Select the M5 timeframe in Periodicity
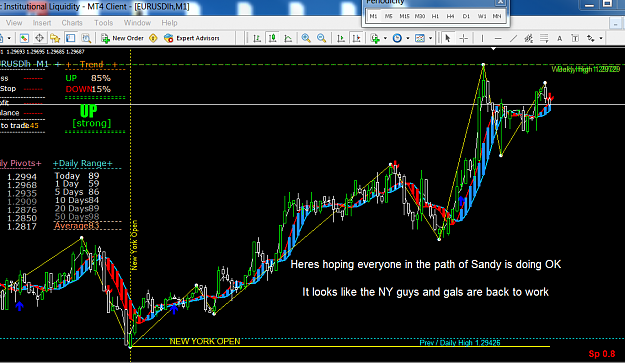The width and height of the screenshot is (625, 363). click(389, 16)
